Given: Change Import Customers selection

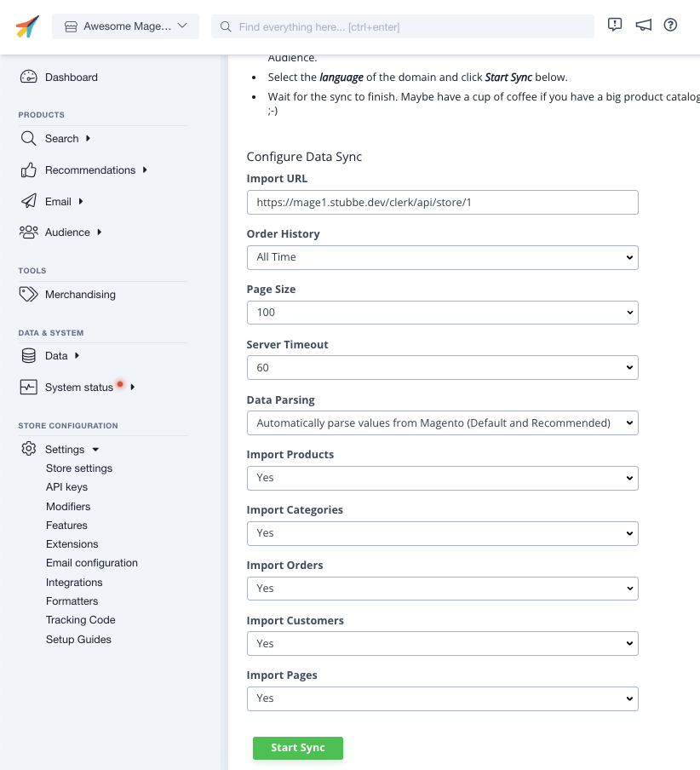Looking at the screenshot, I should (x=442, y=643).
